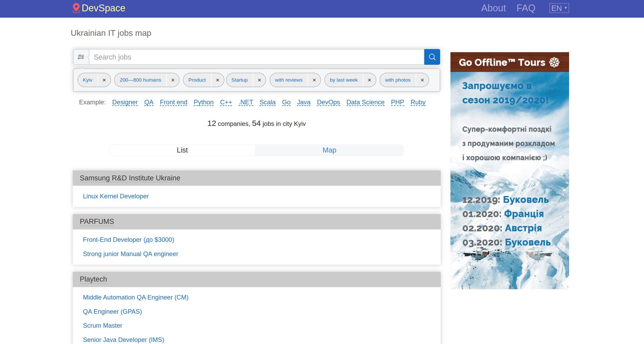Click the snowflake icon on Go Offline Tours banner
Viewport: 644px width, 344px height.
[554, 62]
